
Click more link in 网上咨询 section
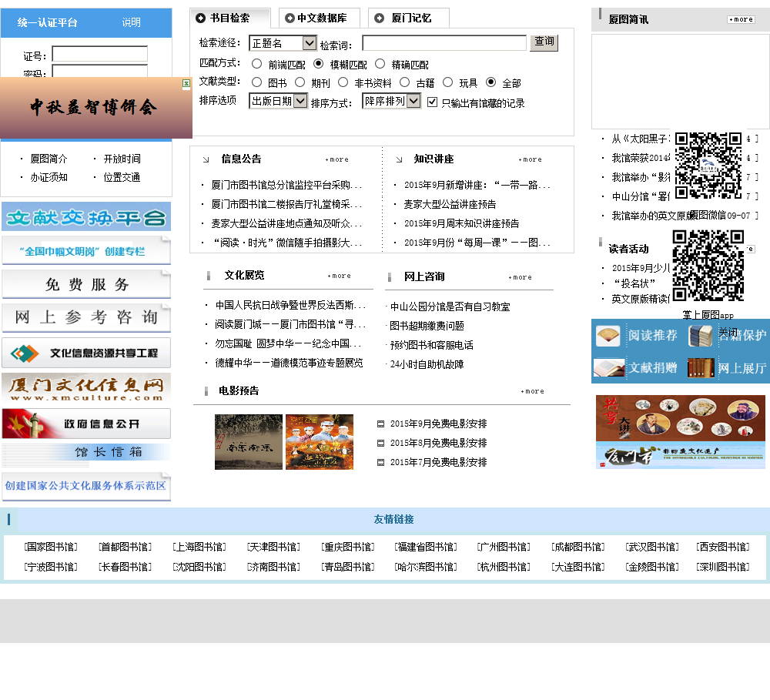tap(520, 277)
